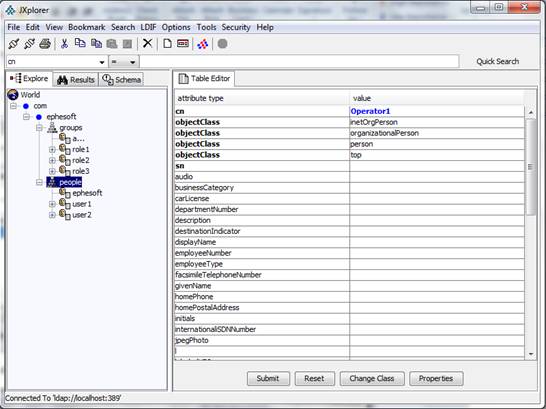Collapse the people tree node
The image size is (546, 409).
(39, 182)
